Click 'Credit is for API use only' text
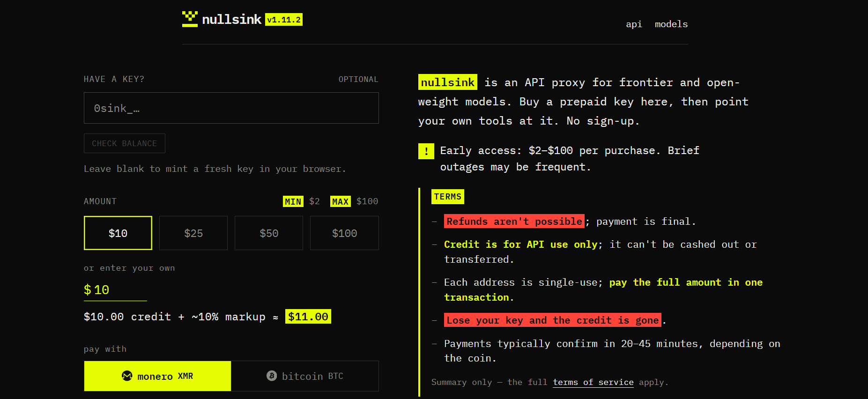 (x=520, y=244)
